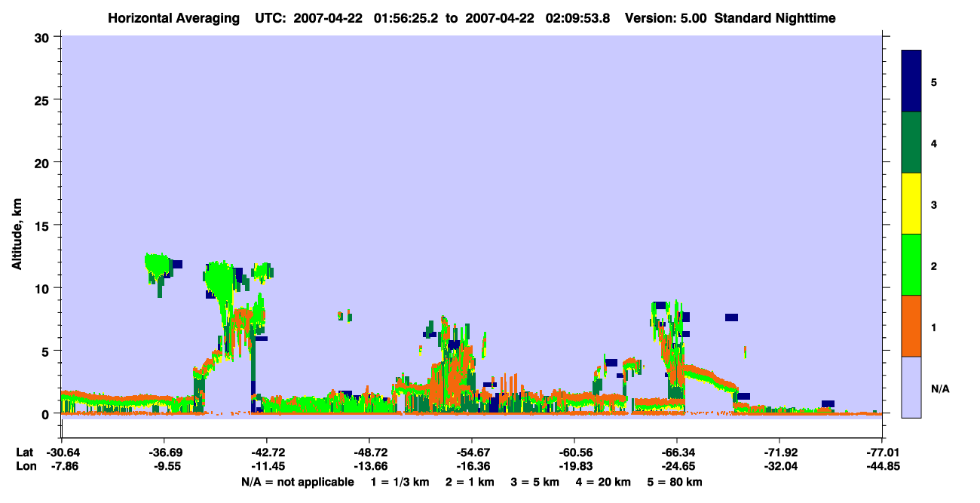Click latitude value -66.34
980x503 pixels.
(676, 452)
